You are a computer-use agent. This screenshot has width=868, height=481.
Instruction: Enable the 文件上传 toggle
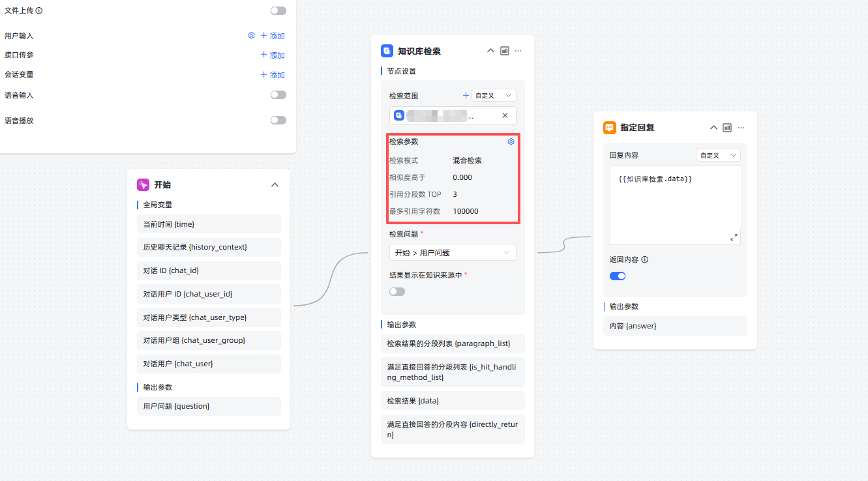[278, 10]
